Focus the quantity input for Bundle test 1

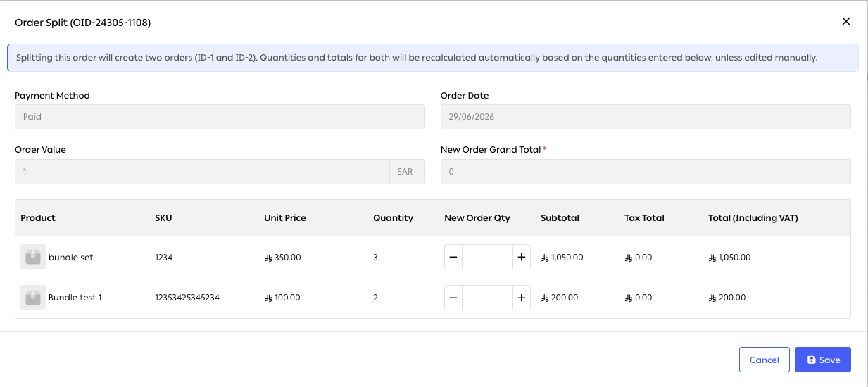click(x=487, y=298)
